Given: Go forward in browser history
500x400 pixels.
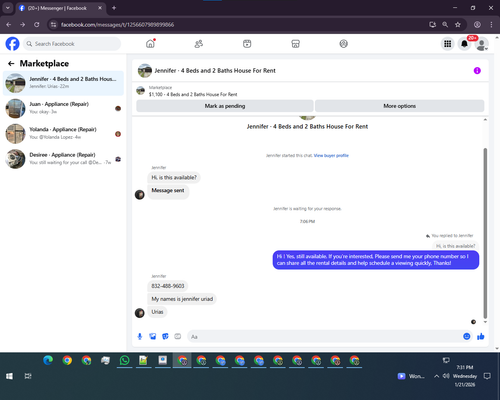Looking at the screenshot, I should click(x=22, y=25).
